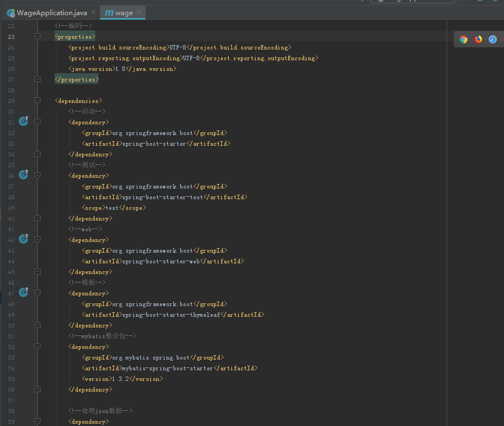
Task: Click the project.reporting.outputEncoding line
Action: point(193,58)
